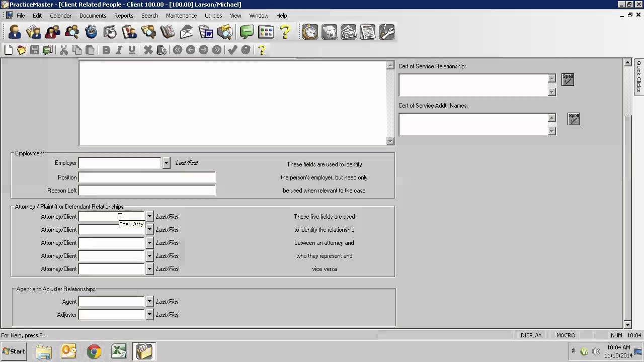Click the Windows Start button
Image resolution: width=644 pixels, height=362 pixels.
14,351
